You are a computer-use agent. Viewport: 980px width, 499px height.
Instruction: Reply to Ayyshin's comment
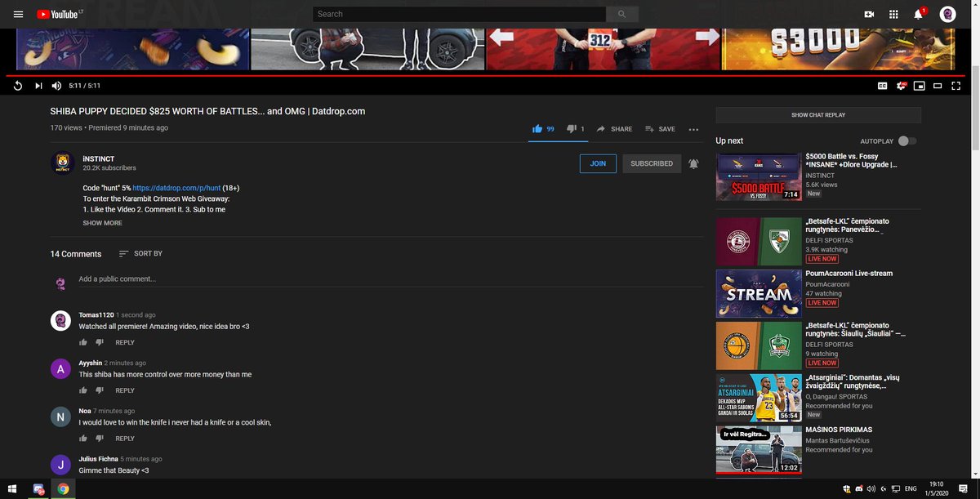point(125,390)
